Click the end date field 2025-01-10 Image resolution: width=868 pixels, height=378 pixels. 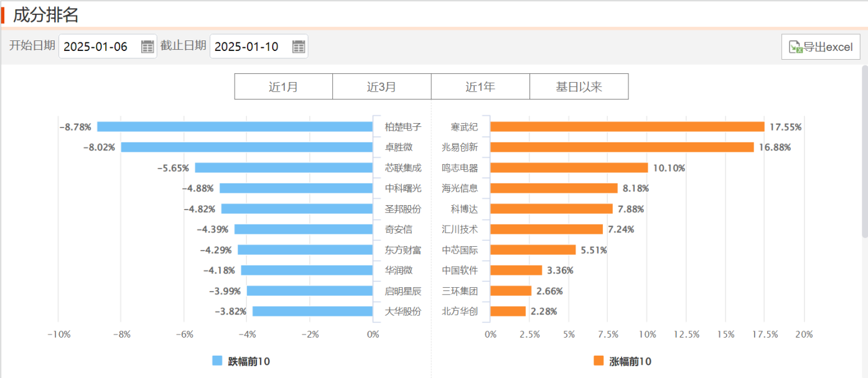[x=248, y=47]
